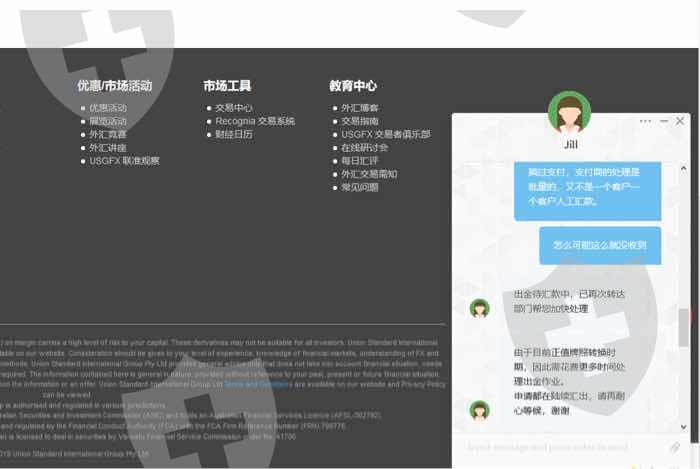Open the 交易指南 footer link
Screen dimensions: 700x469
coord(360,121)
